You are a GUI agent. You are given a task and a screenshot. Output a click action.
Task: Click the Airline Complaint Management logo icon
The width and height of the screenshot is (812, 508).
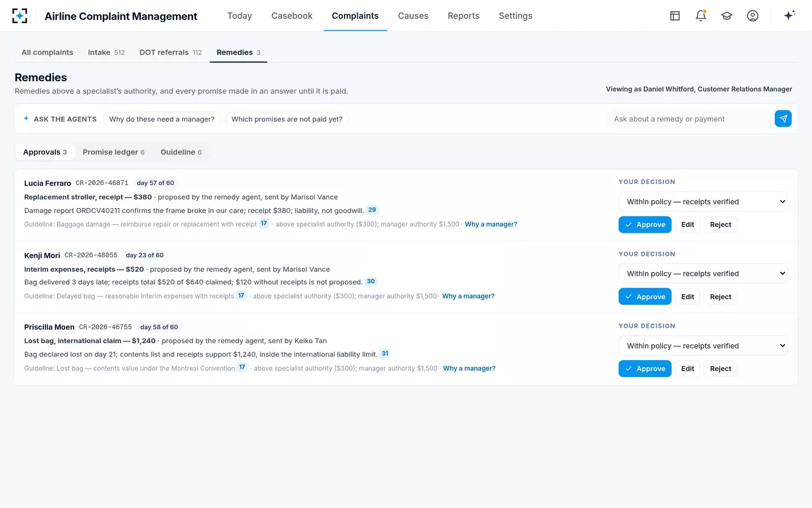pos(20,16)
